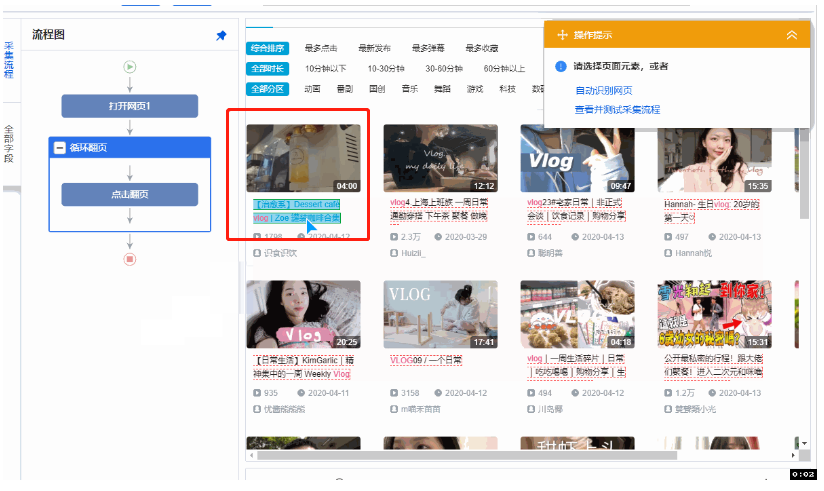Choose the 60分钟以上 duration filter
824x491 pixels.
(x=504, y=69)
